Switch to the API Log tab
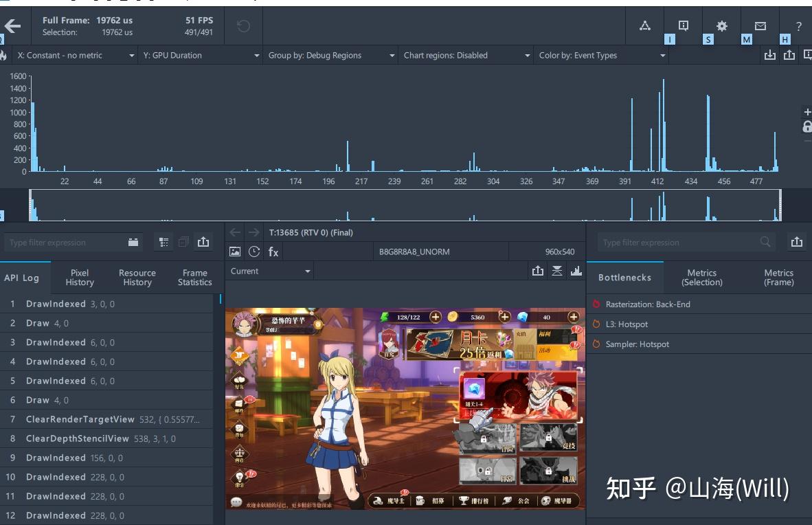This screenshot has width=812, height=525. 22,278
